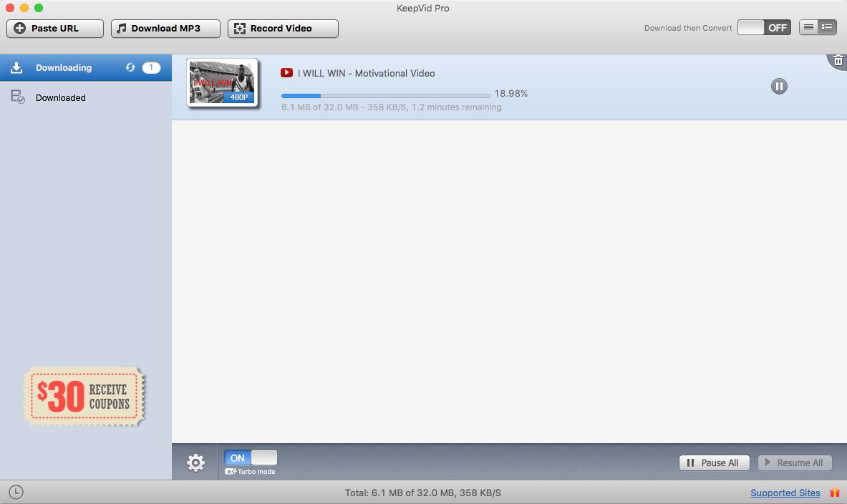Click the trash delete icon
Viewport: 847px width, 504px height.
(x=838, y=61)
